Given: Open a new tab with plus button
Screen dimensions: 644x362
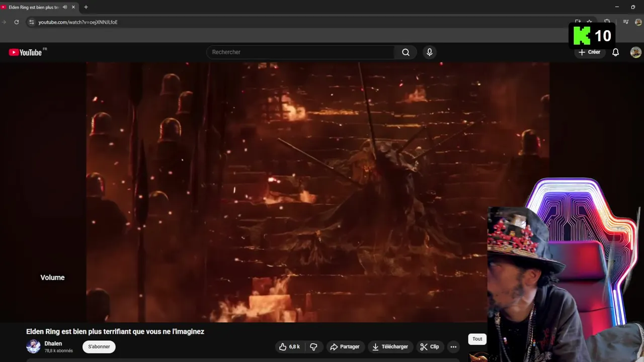Looking at the screenshot, I should 86,7.
